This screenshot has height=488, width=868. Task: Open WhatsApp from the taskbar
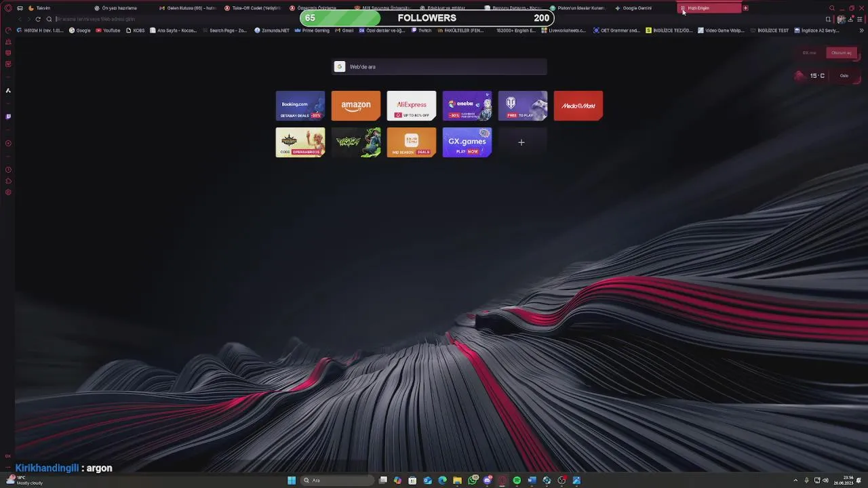coord(473,481)
